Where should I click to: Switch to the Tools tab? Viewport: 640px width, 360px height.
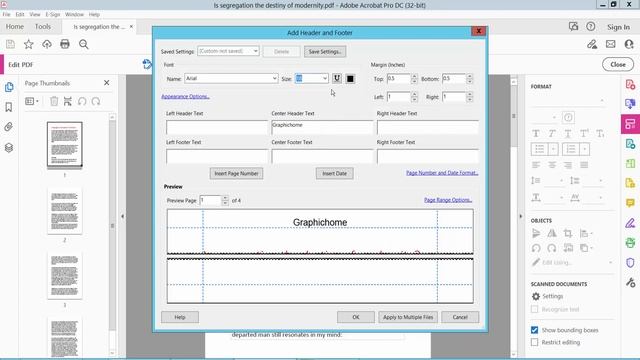click(x=42, y=27)
